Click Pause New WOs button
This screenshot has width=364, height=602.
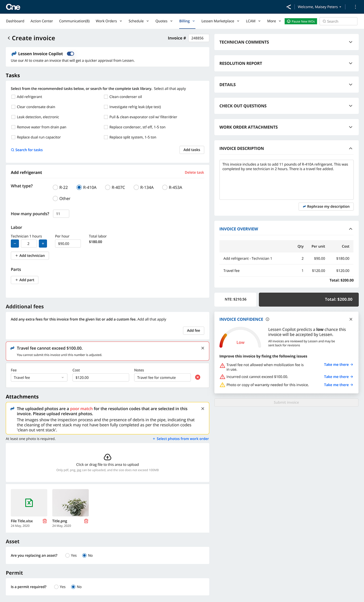(x=301, y=21)
